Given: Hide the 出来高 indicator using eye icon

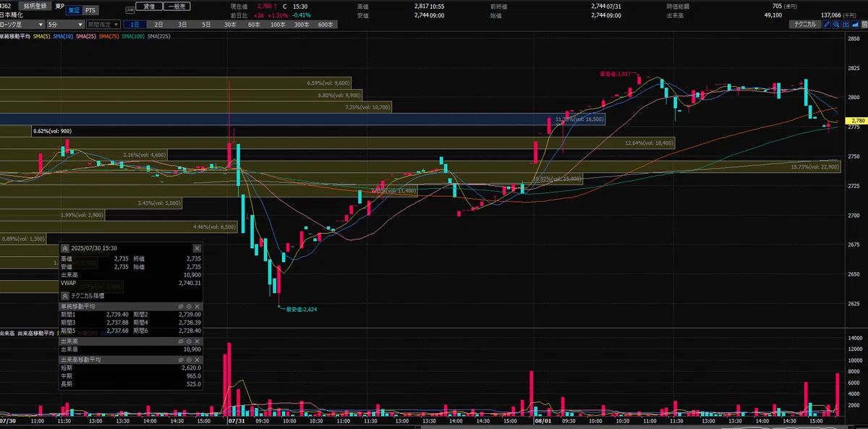Looking at the screenshot, I should coord(181,341).
